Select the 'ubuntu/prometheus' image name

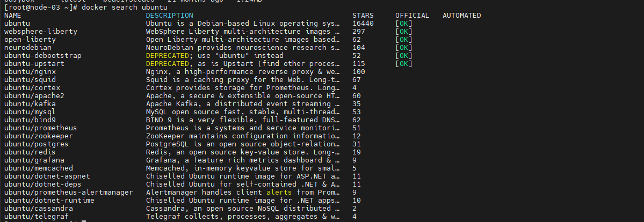41,128
